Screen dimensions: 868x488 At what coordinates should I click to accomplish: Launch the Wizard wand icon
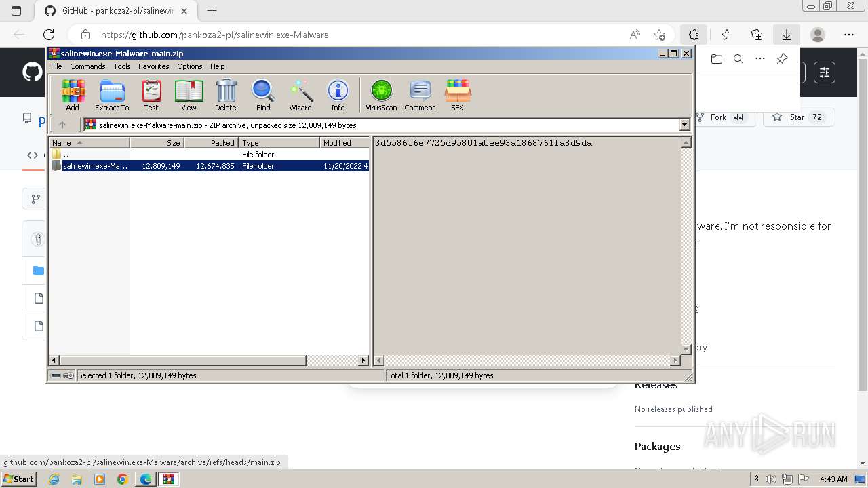point(300,95)
